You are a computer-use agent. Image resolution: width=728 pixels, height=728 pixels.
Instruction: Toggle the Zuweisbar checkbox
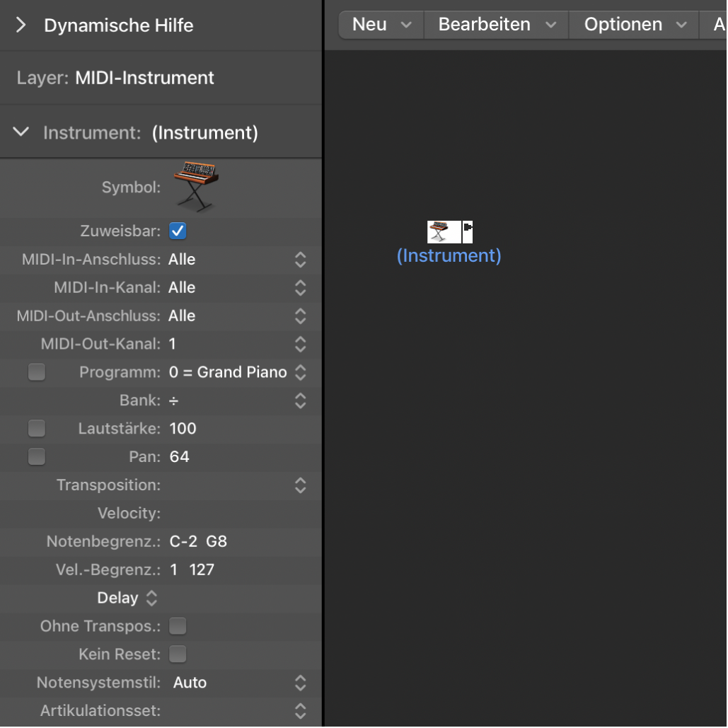click(x=178, y=231)
